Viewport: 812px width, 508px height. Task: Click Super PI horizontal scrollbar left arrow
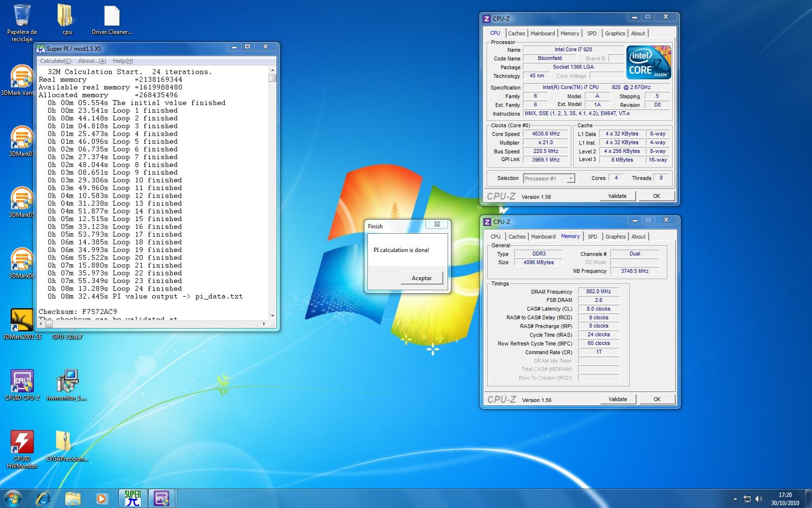[x=41, y=324]
